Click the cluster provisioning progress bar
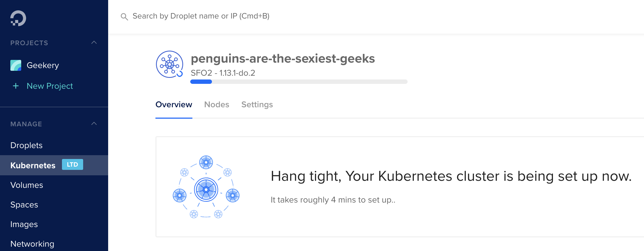The height and width of the screenshot is (251, 644). (299, 82)
